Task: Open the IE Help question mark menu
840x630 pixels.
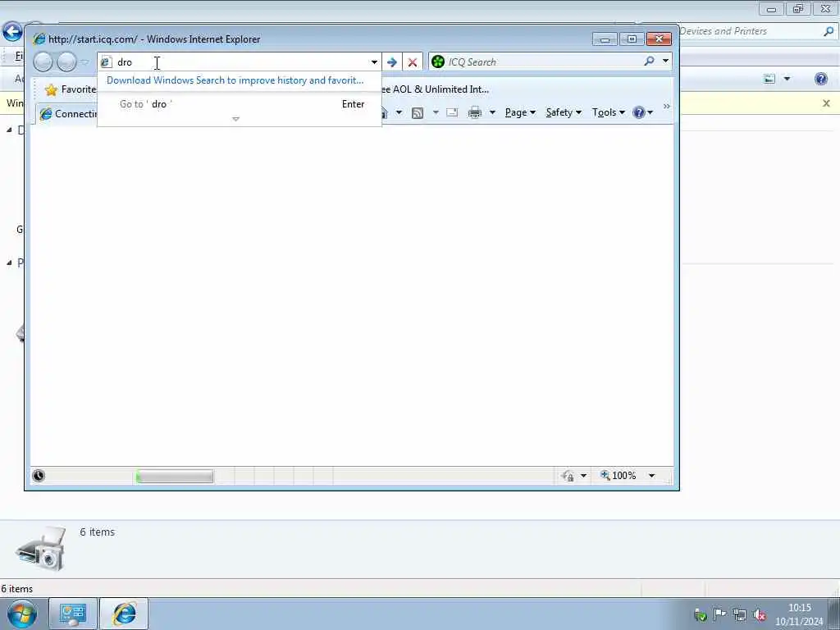Action: click(x=642, y=112)
